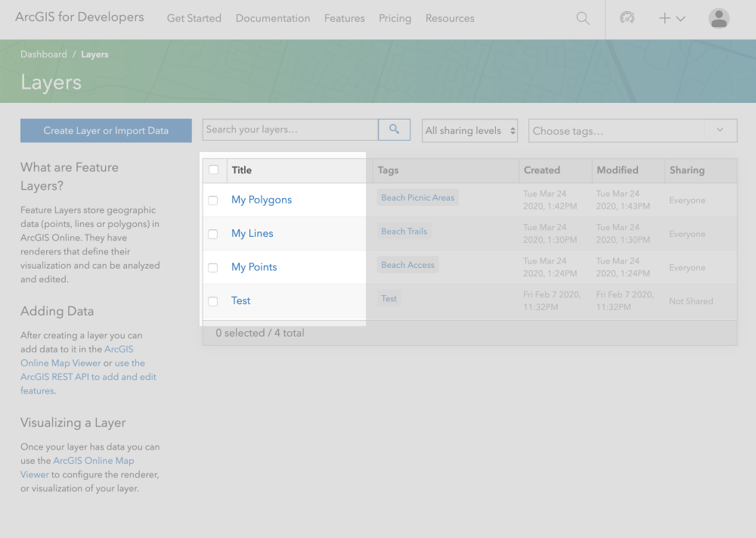Open the Documentation menu item
Screen dimensions: 756x538
point(273,17)
